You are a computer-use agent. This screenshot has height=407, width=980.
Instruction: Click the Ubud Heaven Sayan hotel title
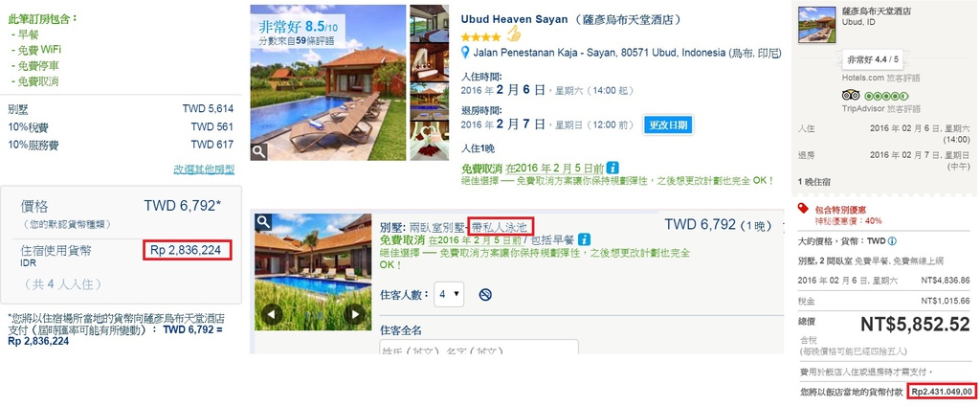(514, 19)
